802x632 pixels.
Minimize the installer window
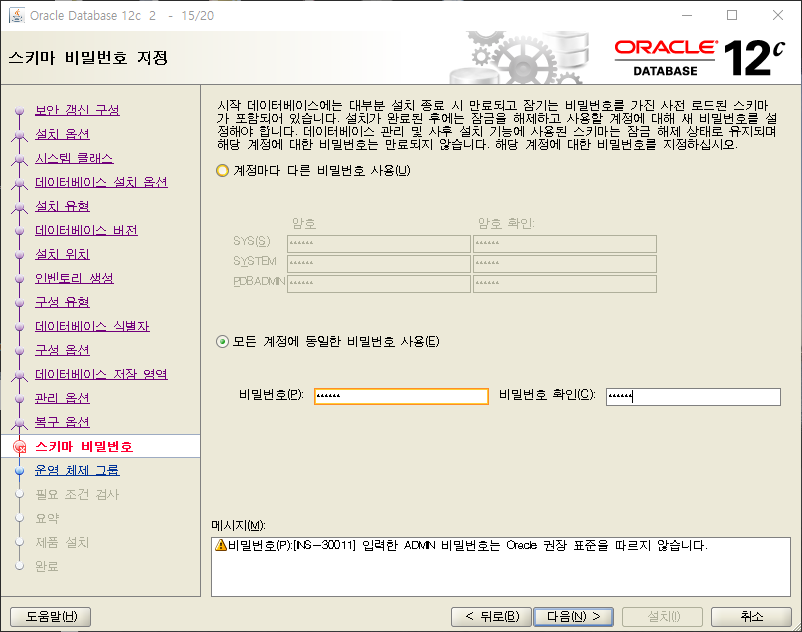(x=687, y=15)
